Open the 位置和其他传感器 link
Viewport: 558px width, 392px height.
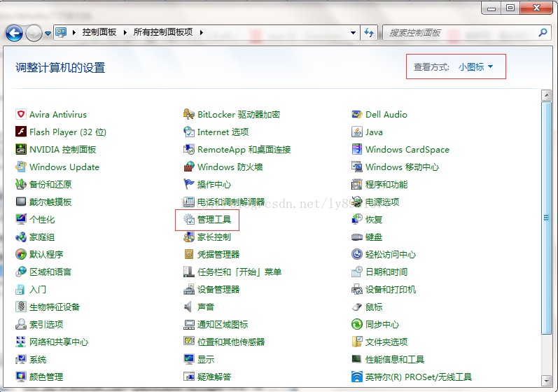(231, 342)
